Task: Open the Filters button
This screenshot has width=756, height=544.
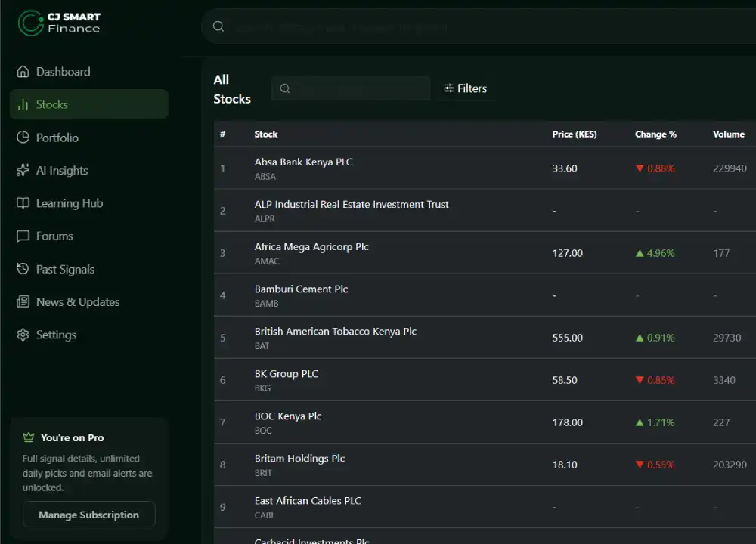Action: click(465, 88)
